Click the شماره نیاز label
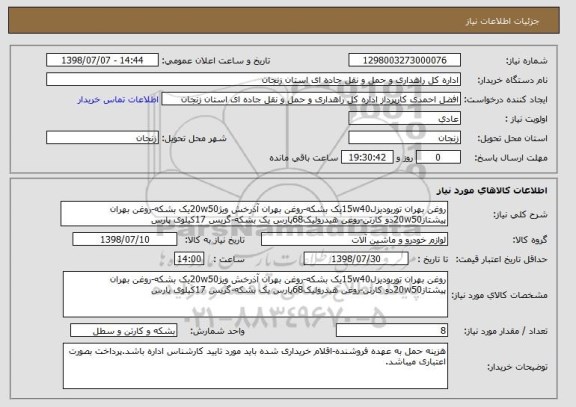The width and height of the screenshot is (576, 407). (x=527, y=61)
